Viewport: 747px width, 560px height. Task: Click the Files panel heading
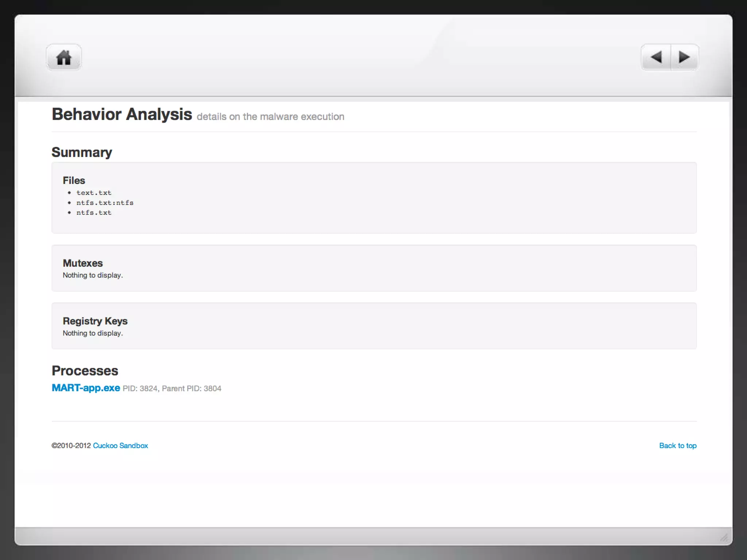(74, 180)
